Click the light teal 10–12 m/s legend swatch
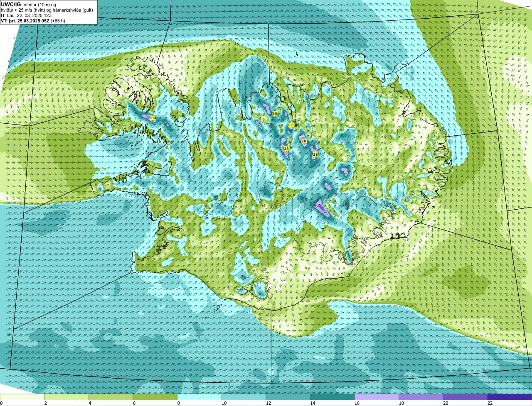Image resolution: width=532 pixels, height=406 pixels. [244, 397]
